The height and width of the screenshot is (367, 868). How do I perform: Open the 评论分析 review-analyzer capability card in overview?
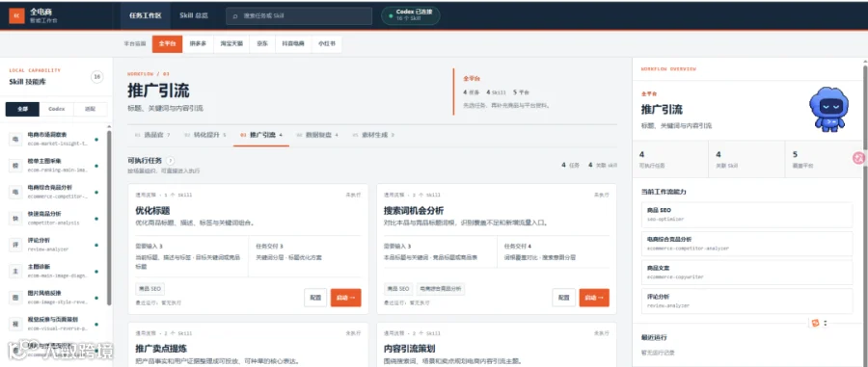[746, 301]
